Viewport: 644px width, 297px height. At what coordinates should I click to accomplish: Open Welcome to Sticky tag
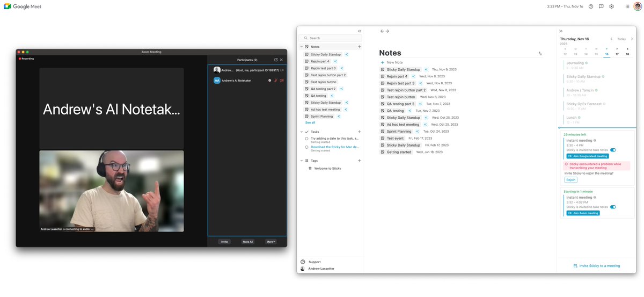328,169
